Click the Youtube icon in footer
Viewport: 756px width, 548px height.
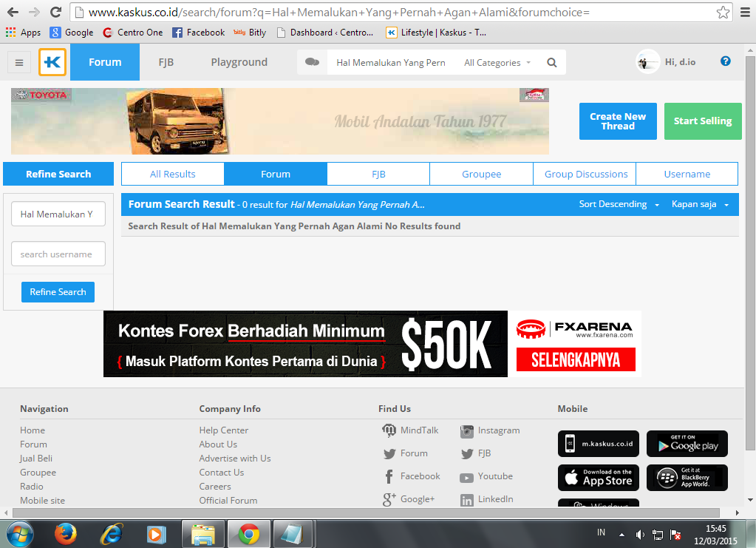pos(466,477)
